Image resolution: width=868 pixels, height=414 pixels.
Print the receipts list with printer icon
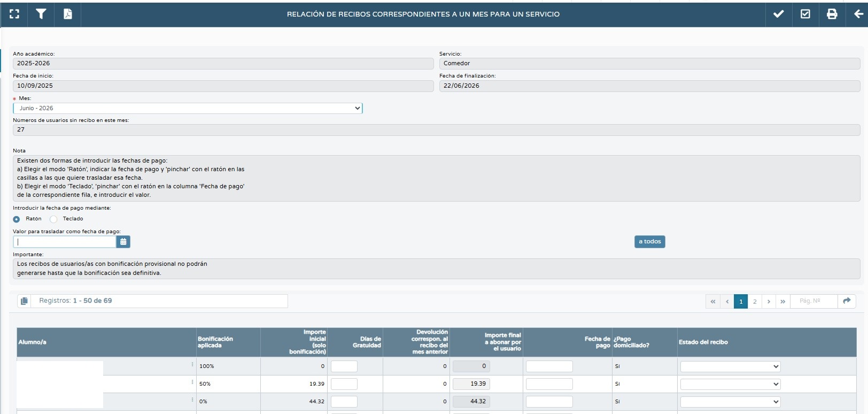coord(832,14)
